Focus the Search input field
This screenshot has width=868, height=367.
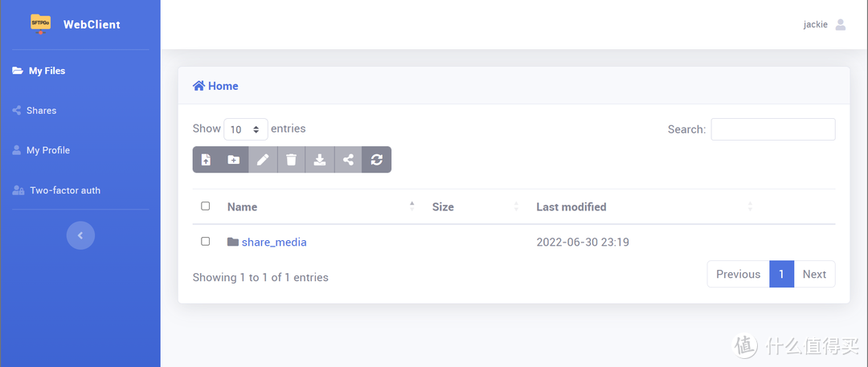[x=772, y=129]
